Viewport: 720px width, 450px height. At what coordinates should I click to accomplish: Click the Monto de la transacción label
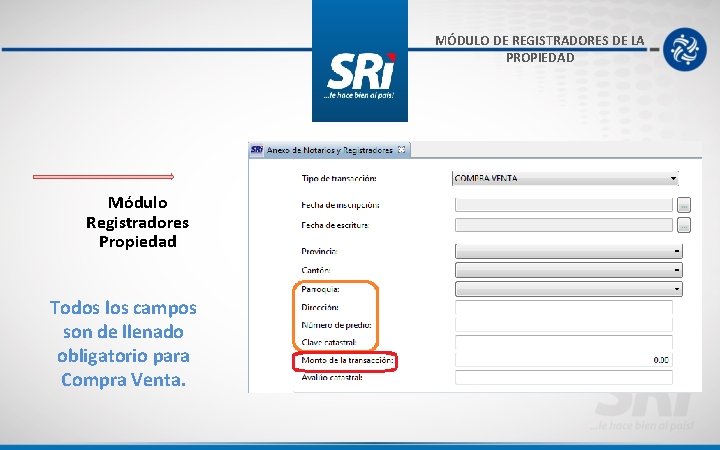click(x=347, y=360)
